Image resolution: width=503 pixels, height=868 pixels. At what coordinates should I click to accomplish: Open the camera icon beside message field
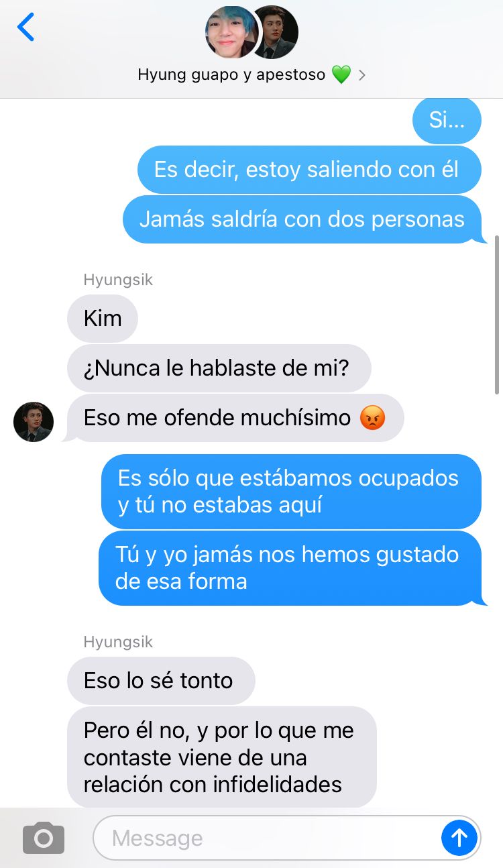pos(44,837)
